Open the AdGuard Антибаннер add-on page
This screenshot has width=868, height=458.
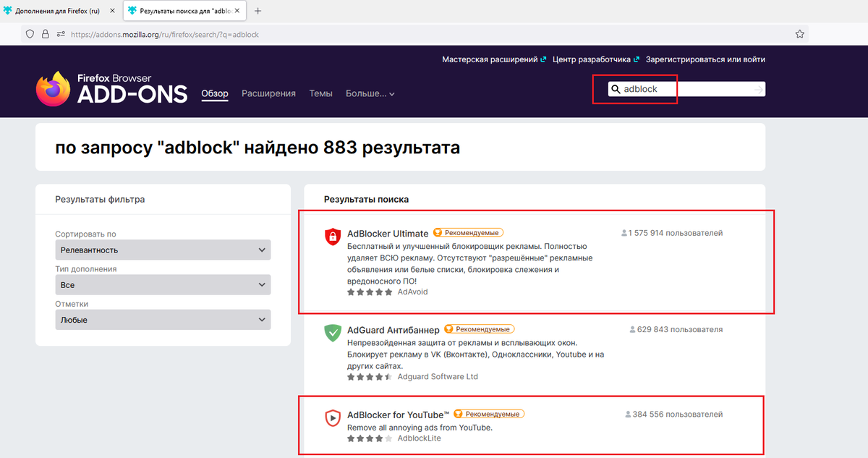(x=393, y=329)
